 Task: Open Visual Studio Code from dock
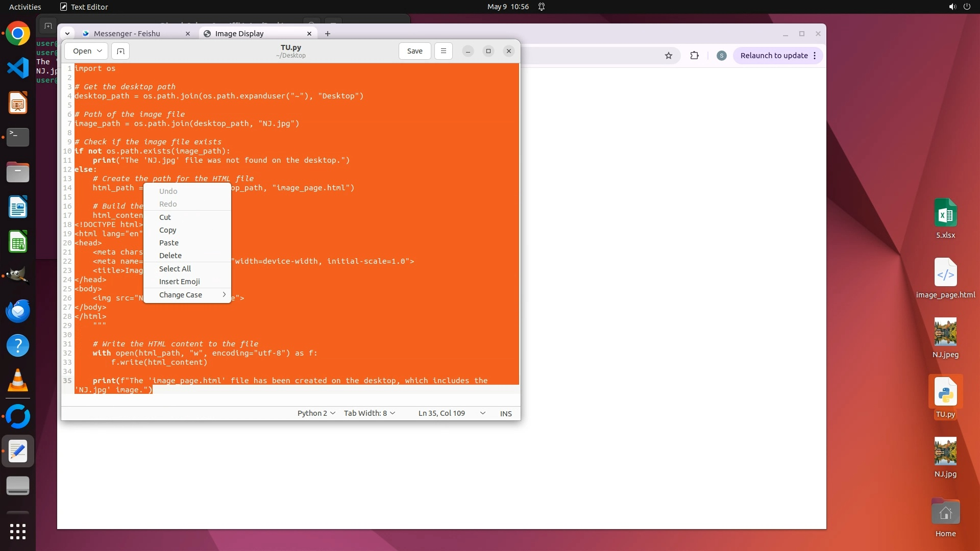click(x=18, y=68)
